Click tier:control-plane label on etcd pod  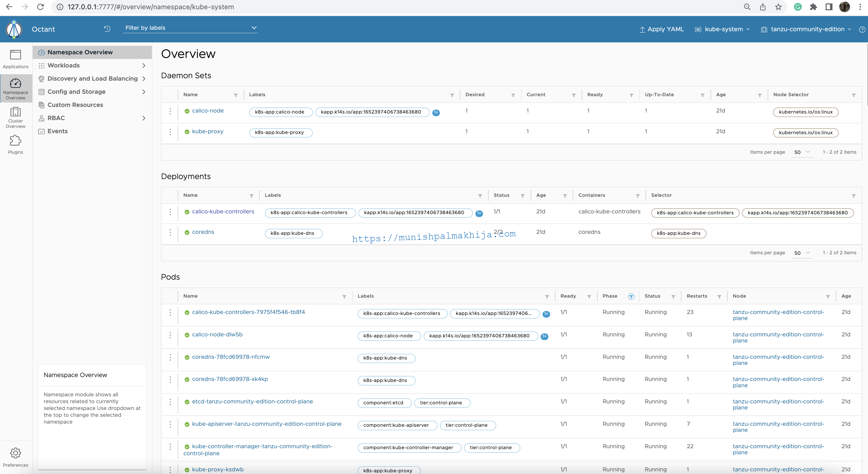click(442, 403)
